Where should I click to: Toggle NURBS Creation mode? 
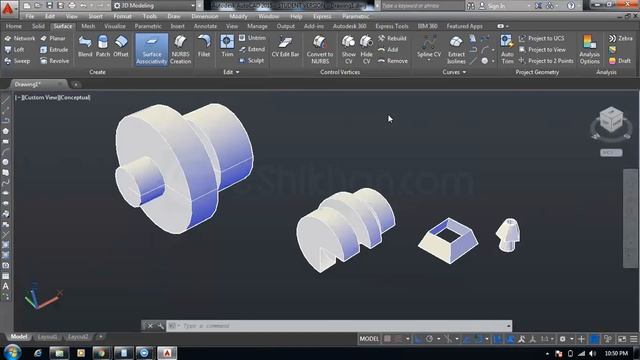click(x=180, y=49)
